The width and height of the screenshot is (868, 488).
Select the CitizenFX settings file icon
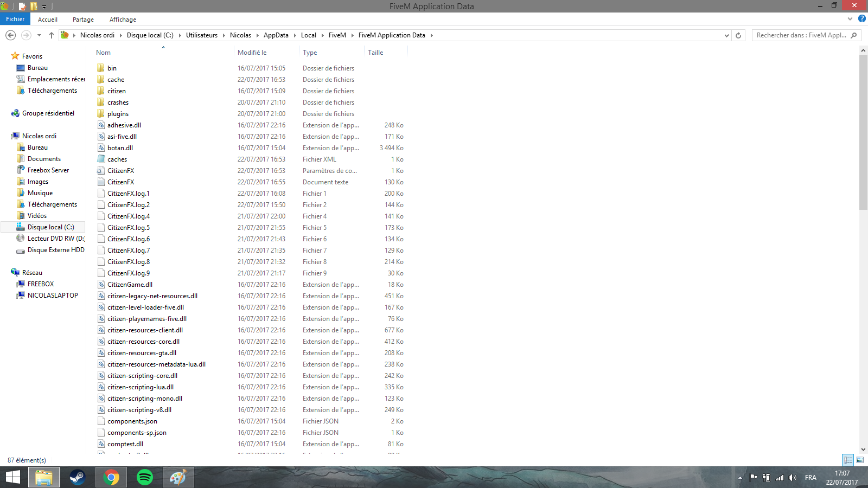tap(101, 171)
